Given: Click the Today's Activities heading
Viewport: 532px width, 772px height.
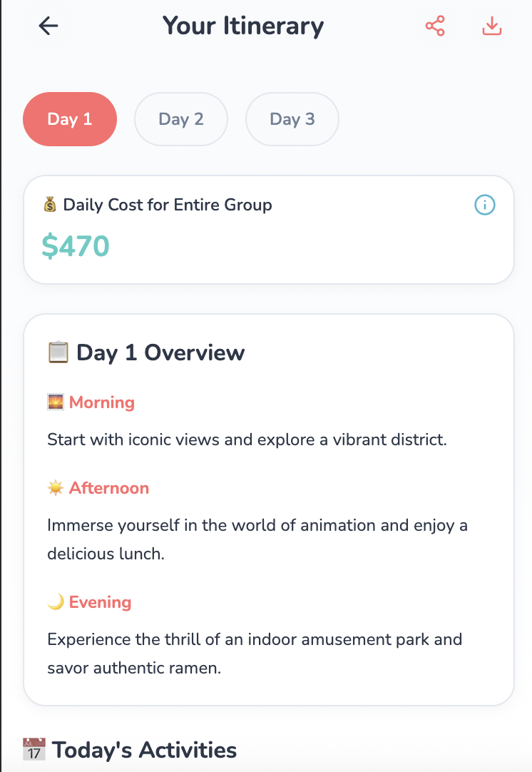Looking at the screenshot, I should [x=145, y=750].
